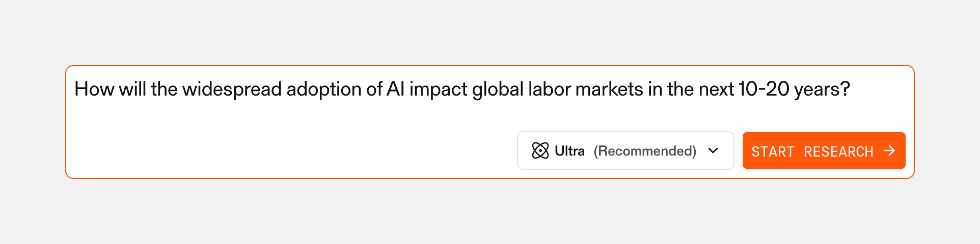Click the word "global" in the prompt

[498, 89]
